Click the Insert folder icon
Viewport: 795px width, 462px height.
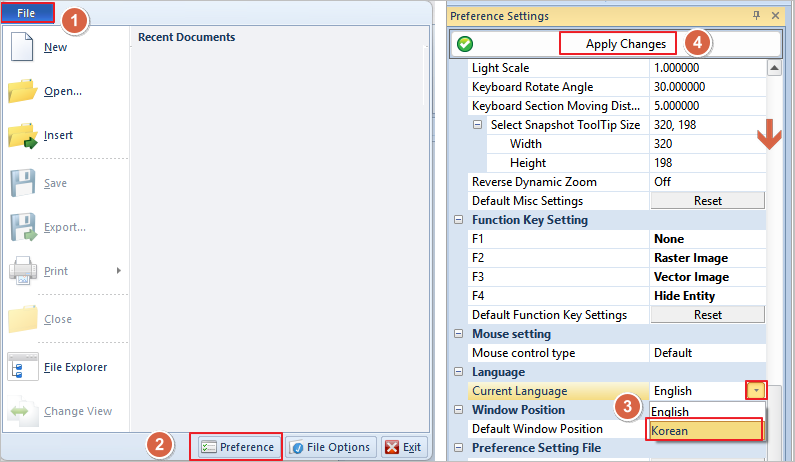[x=22, y=135]
